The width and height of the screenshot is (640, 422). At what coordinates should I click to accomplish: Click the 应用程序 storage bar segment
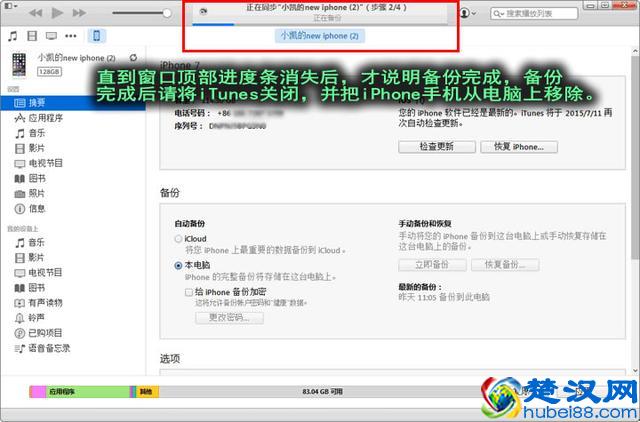click(x=88, y=391)
